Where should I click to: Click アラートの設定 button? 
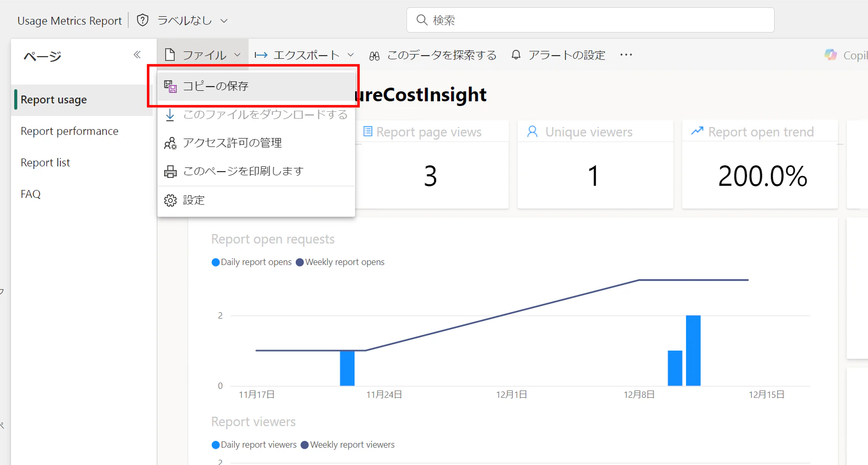point(559,55)
